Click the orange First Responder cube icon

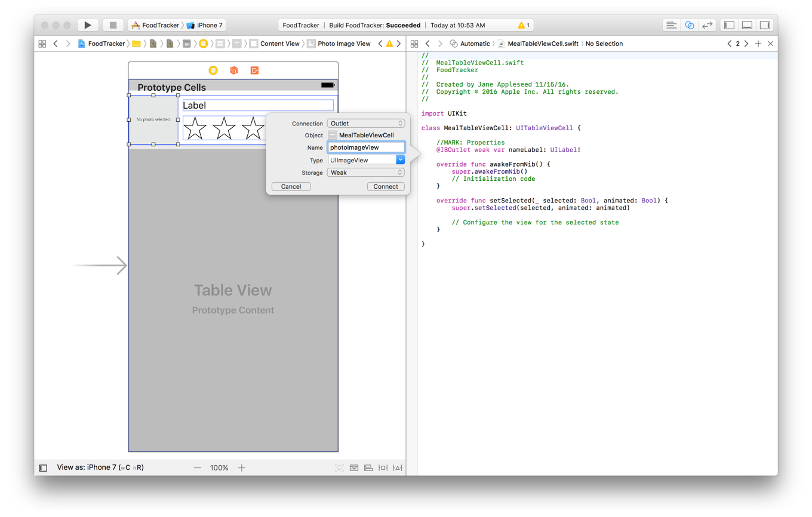(x=234, y=70)
